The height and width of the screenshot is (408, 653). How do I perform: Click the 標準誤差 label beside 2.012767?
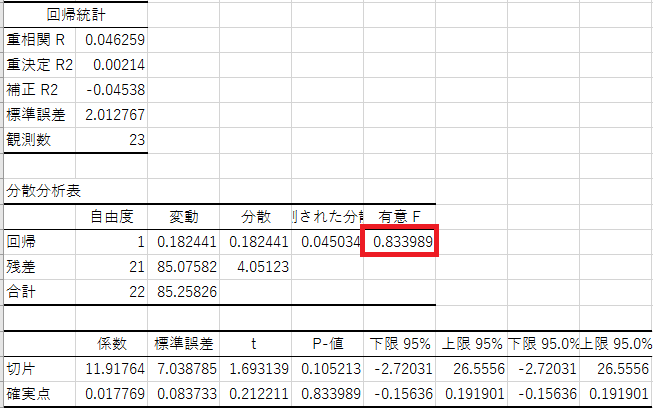(40, 115)
